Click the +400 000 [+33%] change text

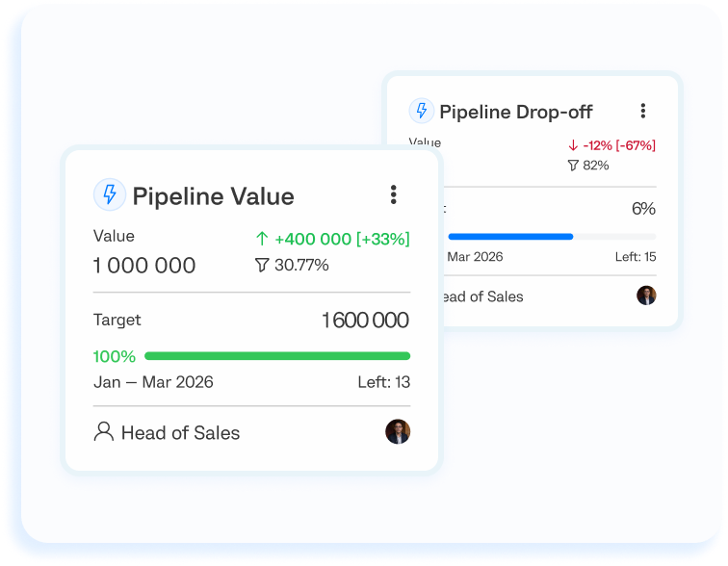click(342, 240)
